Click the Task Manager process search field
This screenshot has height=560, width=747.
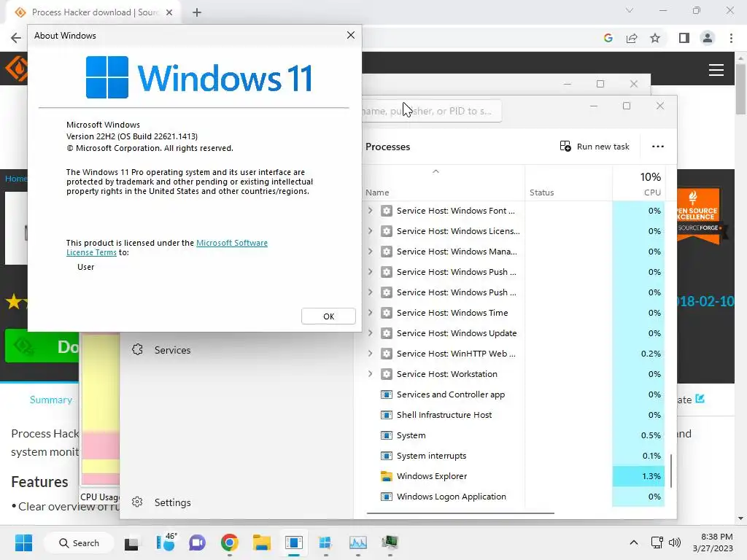(431, 111)
